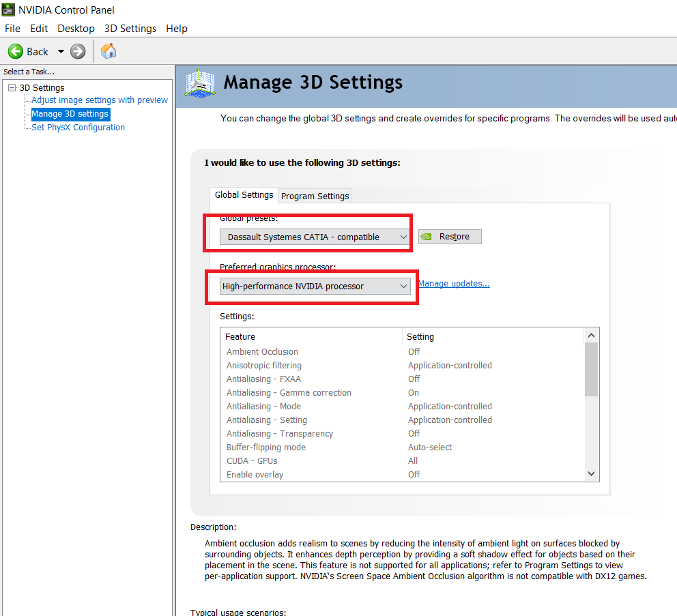Click the Setting column header

(493, 337)
